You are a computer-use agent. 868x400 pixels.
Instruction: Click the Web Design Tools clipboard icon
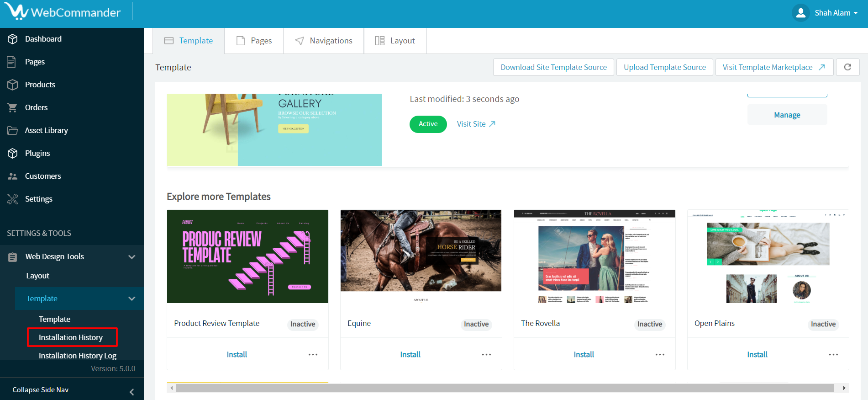click(13, 257)
